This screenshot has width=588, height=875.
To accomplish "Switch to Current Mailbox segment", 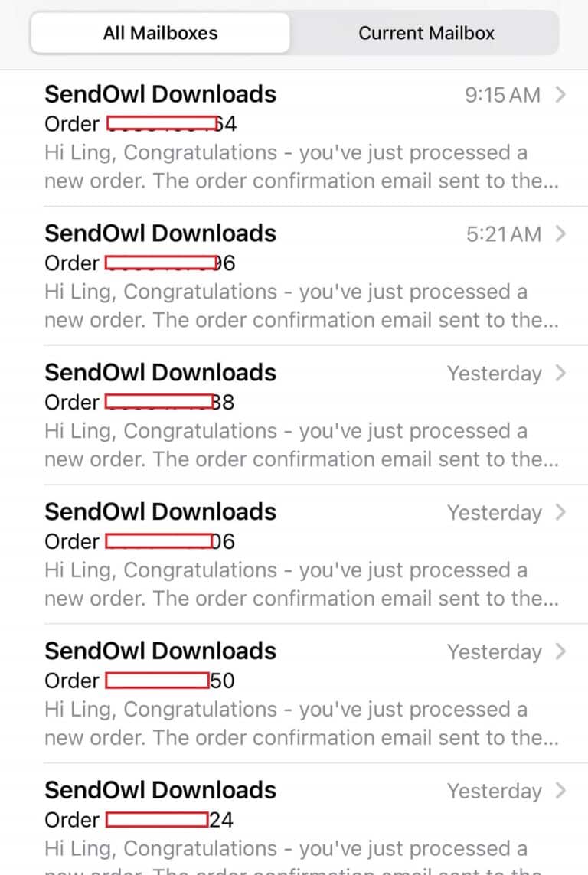I will [426, 33].
